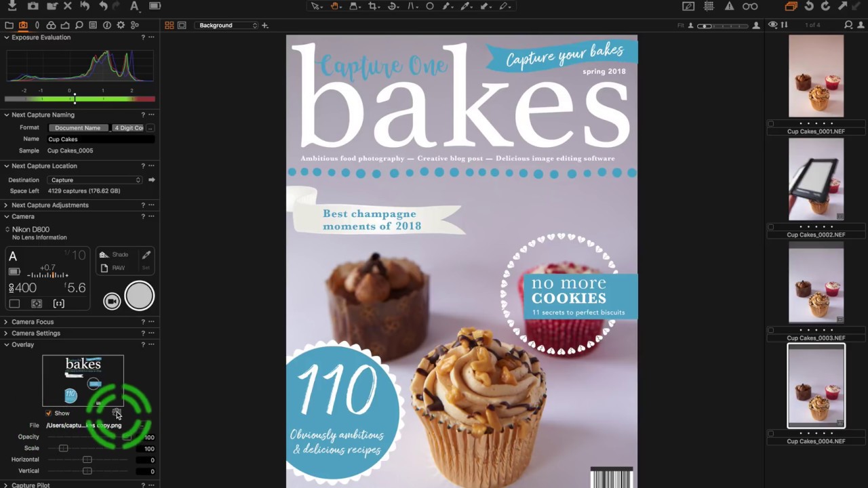Select the circular Spot removal tool
The height and width of the screenshot is (488, 868).
click(430, 6)
